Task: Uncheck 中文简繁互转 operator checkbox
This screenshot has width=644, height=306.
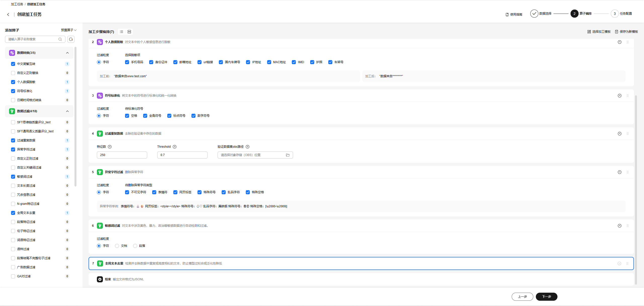Action: tap(13, 64)
